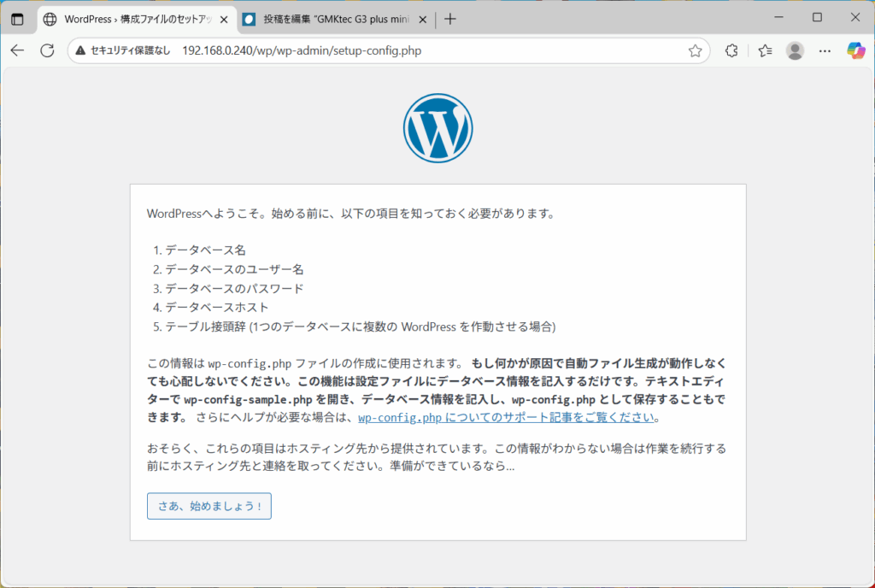Open a new browser tab

(x=450, y=19)
